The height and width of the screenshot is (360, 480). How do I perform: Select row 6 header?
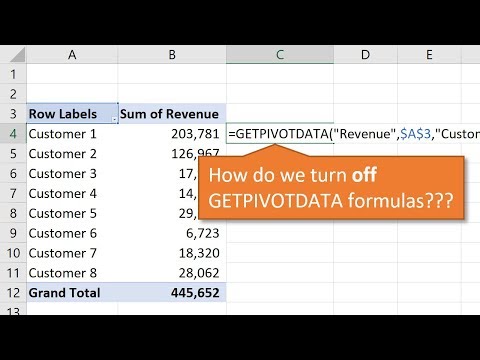(13, 173)
